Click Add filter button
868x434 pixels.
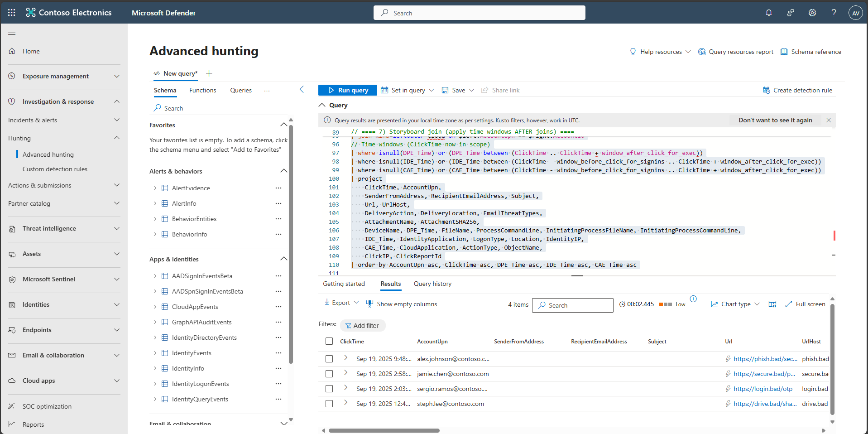pyautogui.click(x=362, y=325)
